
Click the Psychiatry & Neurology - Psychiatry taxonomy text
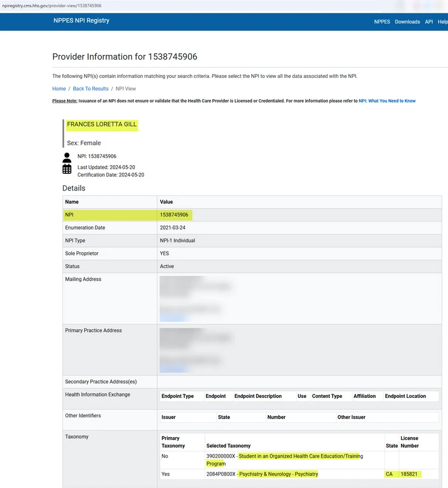(x=278, y=474)
